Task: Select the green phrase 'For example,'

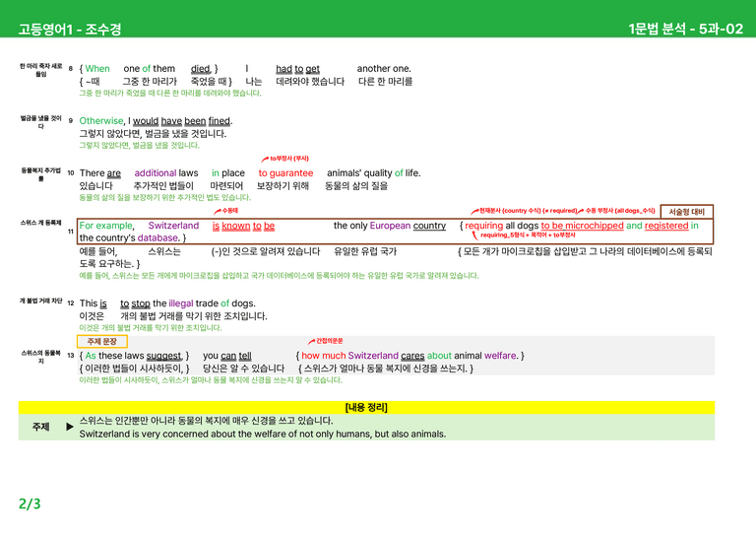Action: 106,226
